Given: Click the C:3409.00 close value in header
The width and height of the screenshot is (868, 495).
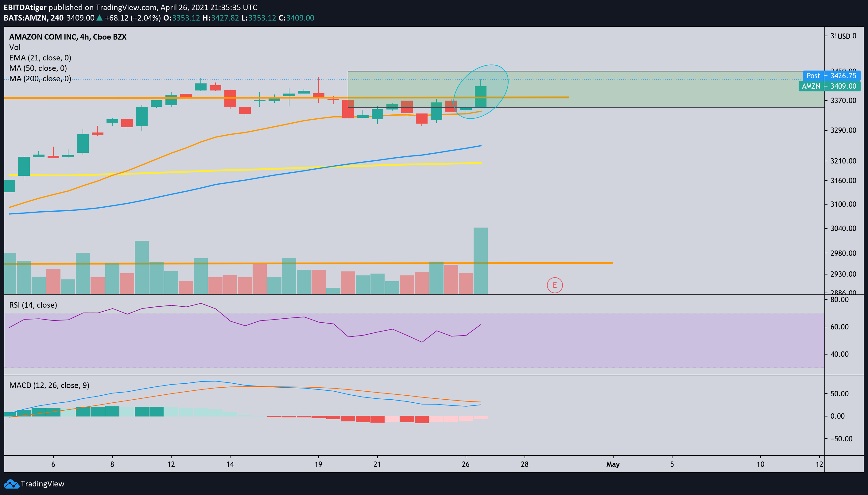Looking at the screenshot, I should coord(296,18).
